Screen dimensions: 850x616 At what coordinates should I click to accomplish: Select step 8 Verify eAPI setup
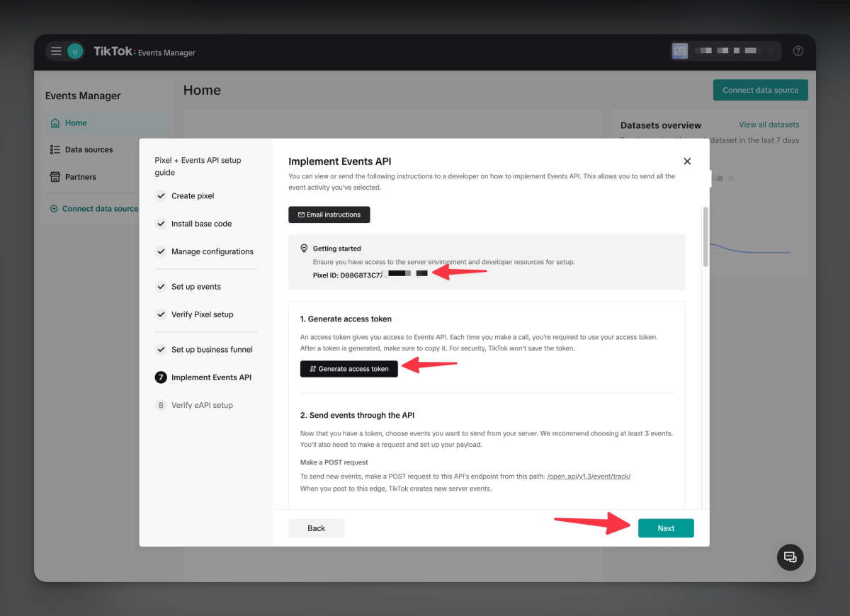click(195, 405)
